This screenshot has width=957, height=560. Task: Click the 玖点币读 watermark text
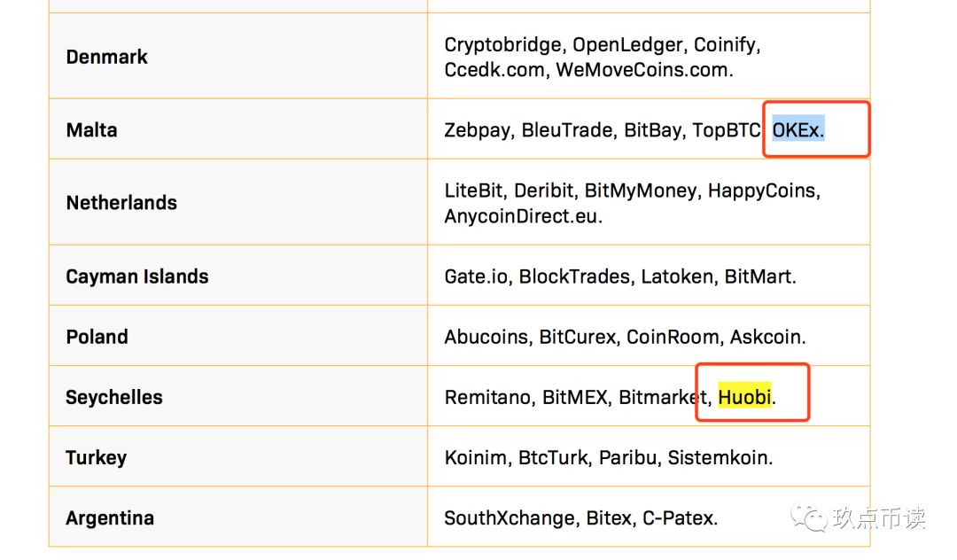click(879, 518)
